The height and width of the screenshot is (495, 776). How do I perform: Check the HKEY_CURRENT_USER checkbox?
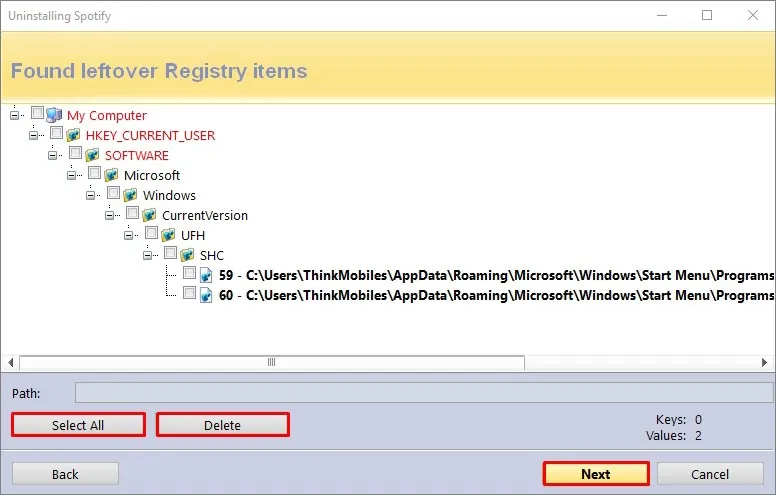point(56,133)
